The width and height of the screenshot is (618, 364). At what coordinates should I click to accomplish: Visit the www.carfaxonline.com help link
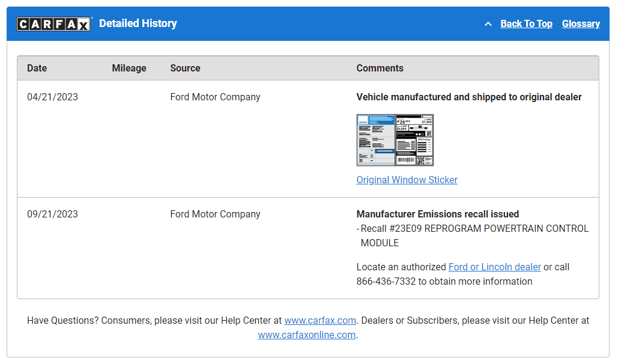(307, 335)
